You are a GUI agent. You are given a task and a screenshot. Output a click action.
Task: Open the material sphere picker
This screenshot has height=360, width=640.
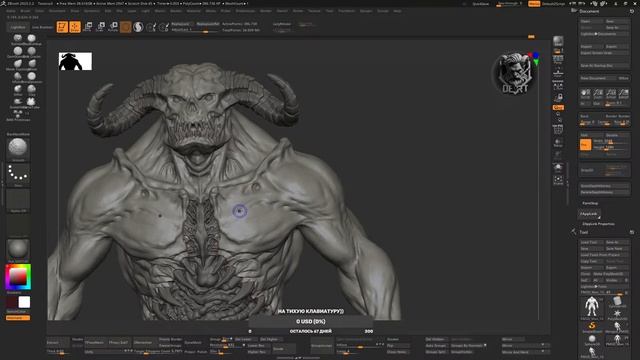click(18, 250)
